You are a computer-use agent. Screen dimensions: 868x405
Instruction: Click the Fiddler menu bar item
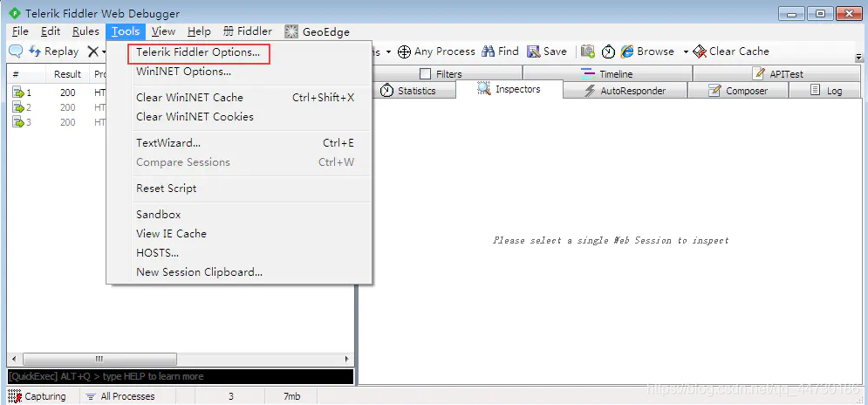tap(248, 31)
